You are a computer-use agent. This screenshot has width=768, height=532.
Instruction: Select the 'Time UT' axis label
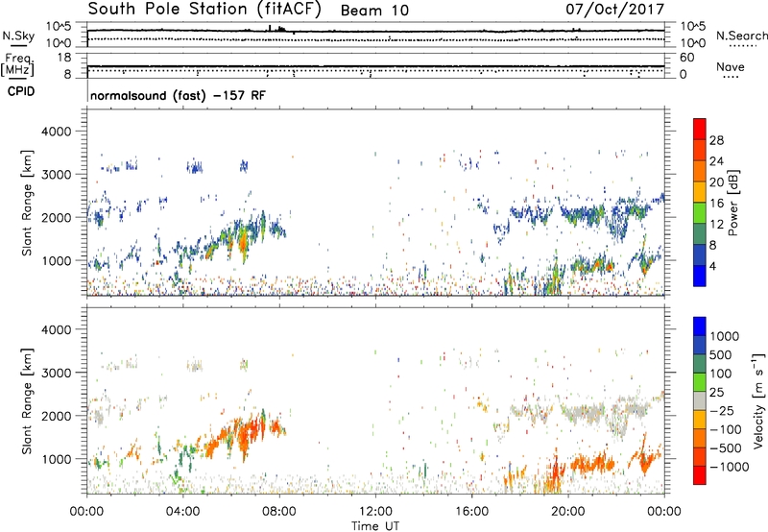(375, 526)
